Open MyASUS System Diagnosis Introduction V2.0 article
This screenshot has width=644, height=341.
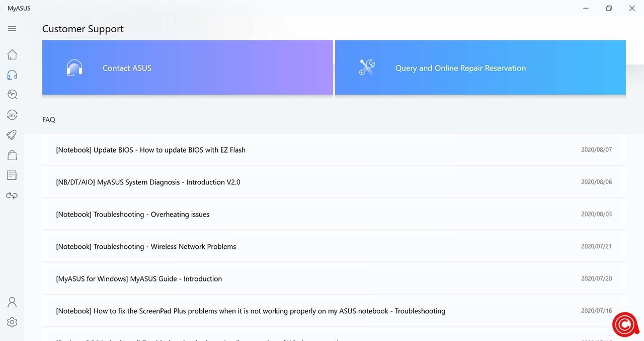148,182
